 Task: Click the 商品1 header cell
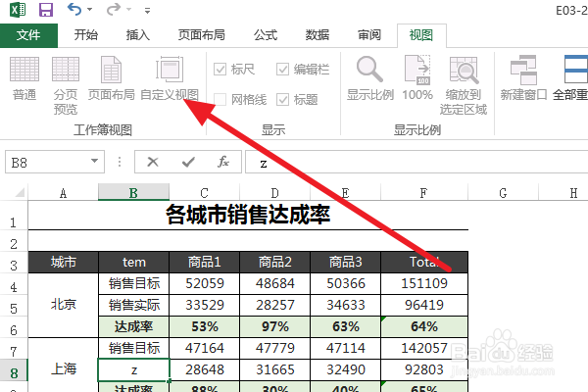(x=205, y=262)
